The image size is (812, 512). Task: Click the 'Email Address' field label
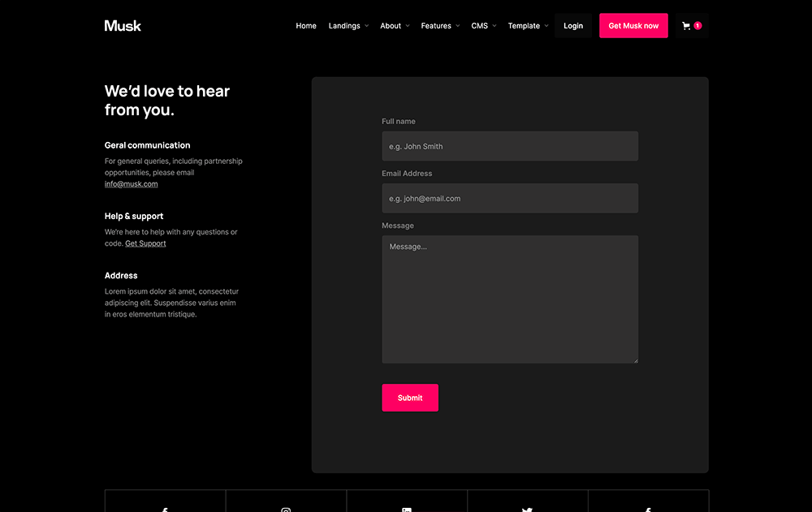click(407, 174)
